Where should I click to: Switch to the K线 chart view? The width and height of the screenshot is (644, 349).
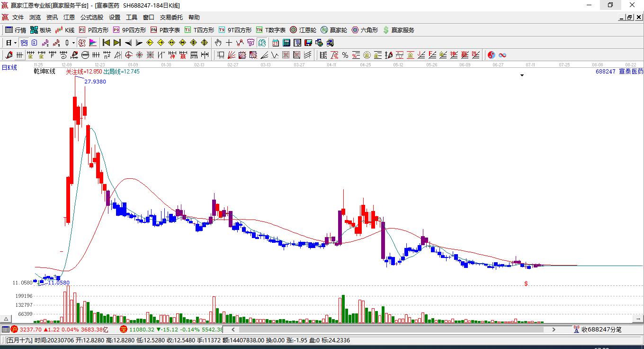click(65, 30)
